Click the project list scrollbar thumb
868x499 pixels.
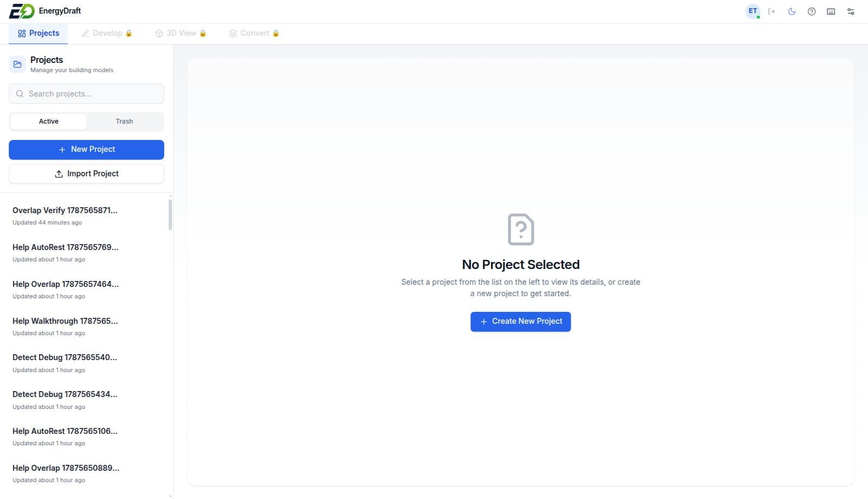pyautogui.click(x=170, y=215)
